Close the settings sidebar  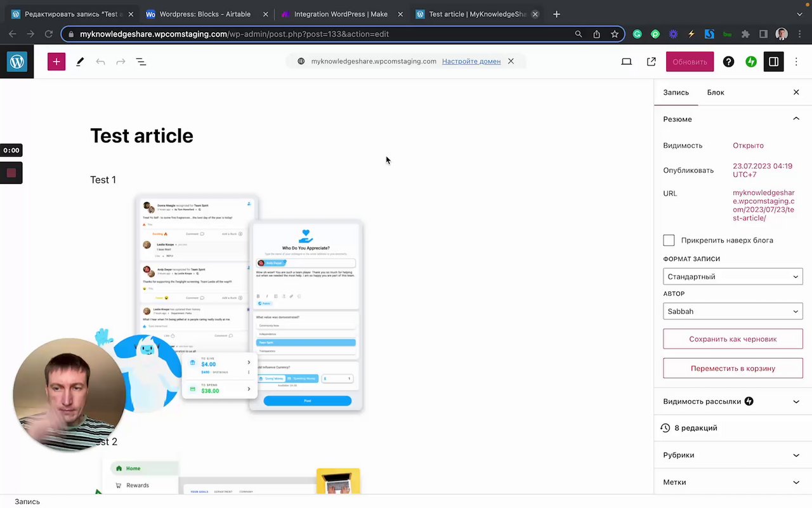796,92
